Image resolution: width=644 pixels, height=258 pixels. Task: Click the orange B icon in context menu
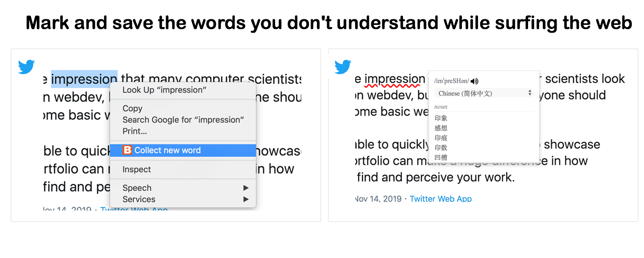(127, 150)
